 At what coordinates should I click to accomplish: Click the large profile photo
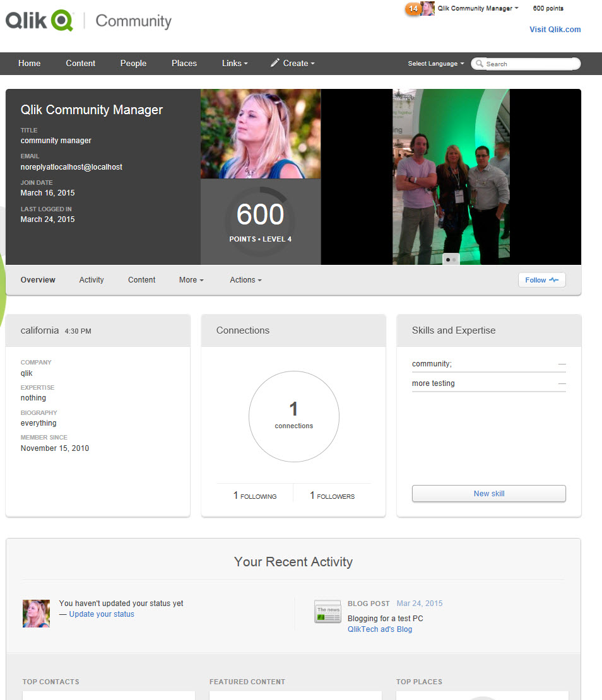point(261,134)
